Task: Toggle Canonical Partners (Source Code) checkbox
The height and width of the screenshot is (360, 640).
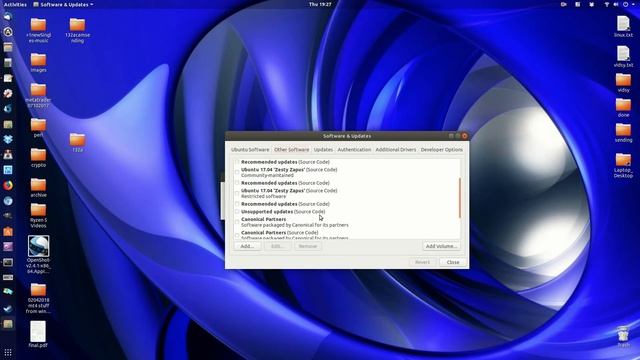Action: pos(237,235)
